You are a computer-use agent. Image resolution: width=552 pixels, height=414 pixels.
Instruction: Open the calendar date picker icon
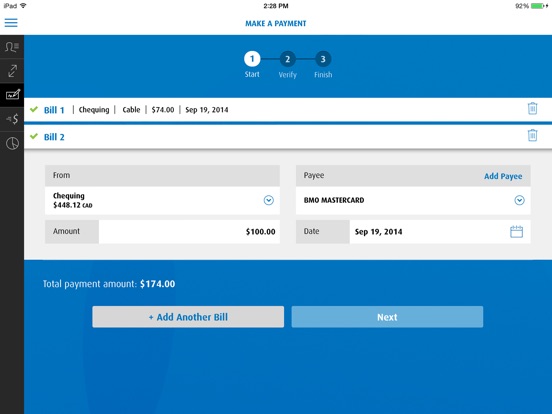(516, 232)
